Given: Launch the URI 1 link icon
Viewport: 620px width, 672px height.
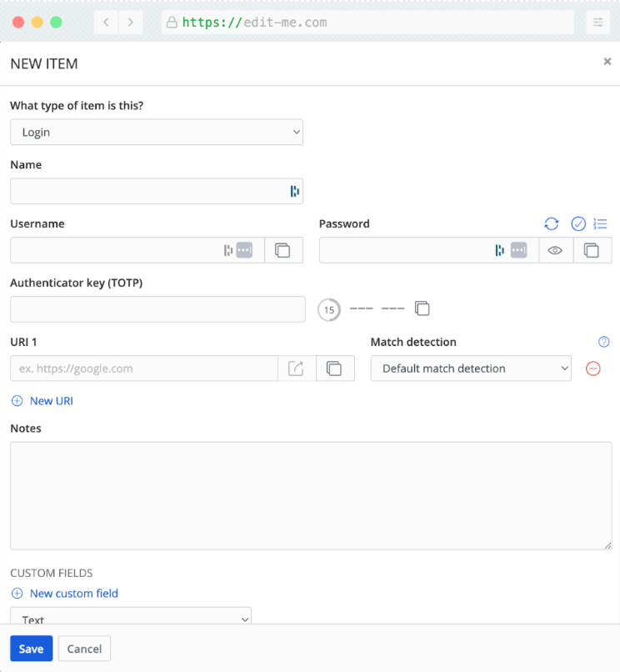Looking at the screenshot, I should 296,369.
